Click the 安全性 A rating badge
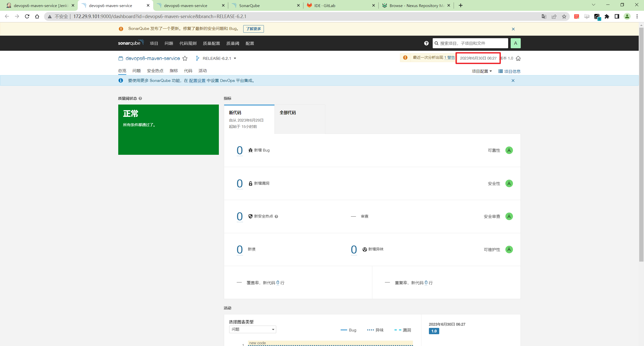This screenshot has width=644, height=346. click(509, 183)
